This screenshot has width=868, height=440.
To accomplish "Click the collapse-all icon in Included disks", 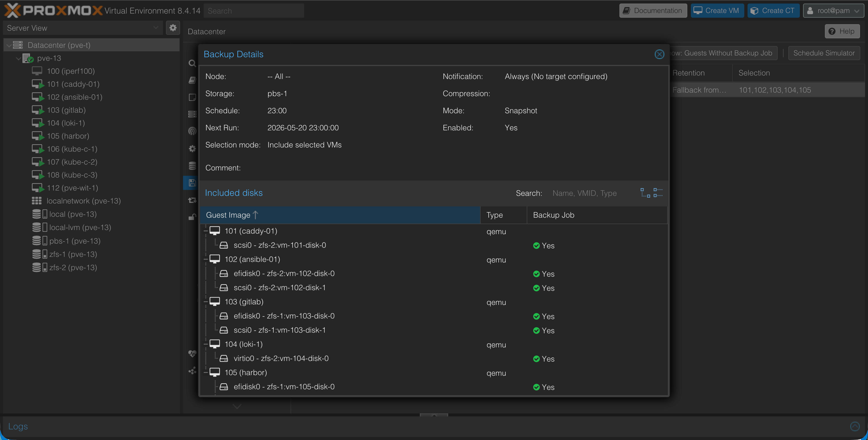I will (x=658, y=193).
